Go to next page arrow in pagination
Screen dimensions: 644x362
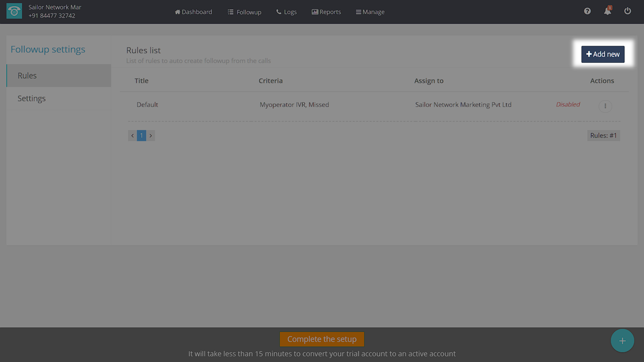coord(150,136)
